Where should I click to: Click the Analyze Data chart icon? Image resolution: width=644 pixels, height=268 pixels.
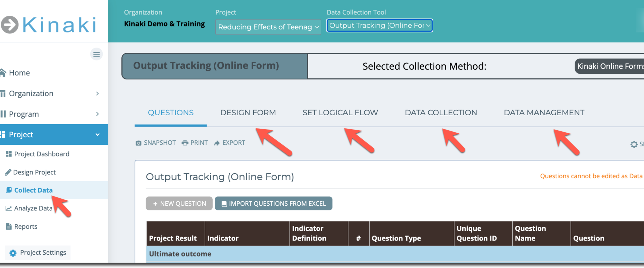pos(9,208)
